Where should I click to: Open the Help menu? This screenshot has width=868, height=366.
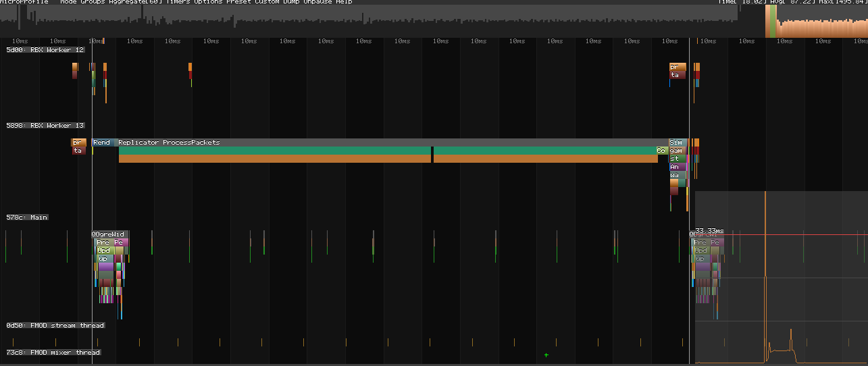[x=344, y=2]
